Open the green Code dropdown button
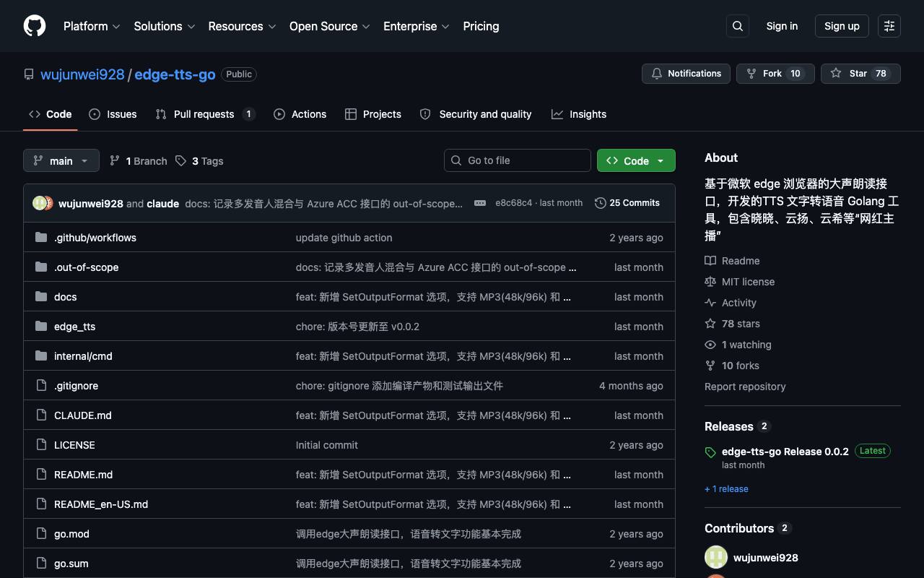This screenshot has width=924, height=578. tap(636, 160)
